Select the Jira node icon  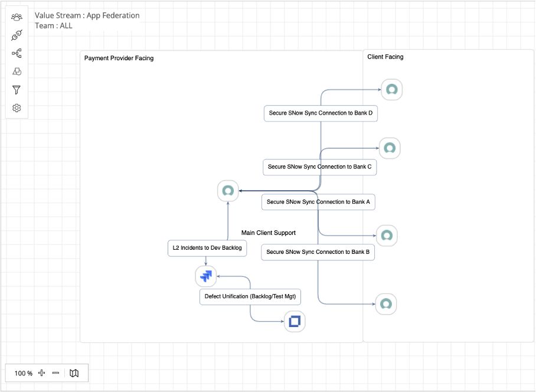click(206, 276)
